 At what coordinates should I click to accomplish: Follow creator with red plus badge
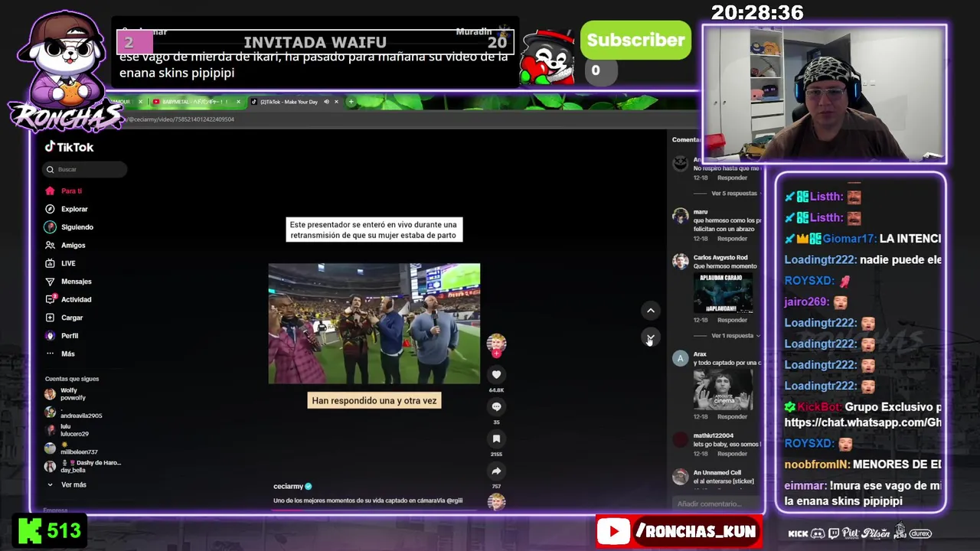point(496,354)
